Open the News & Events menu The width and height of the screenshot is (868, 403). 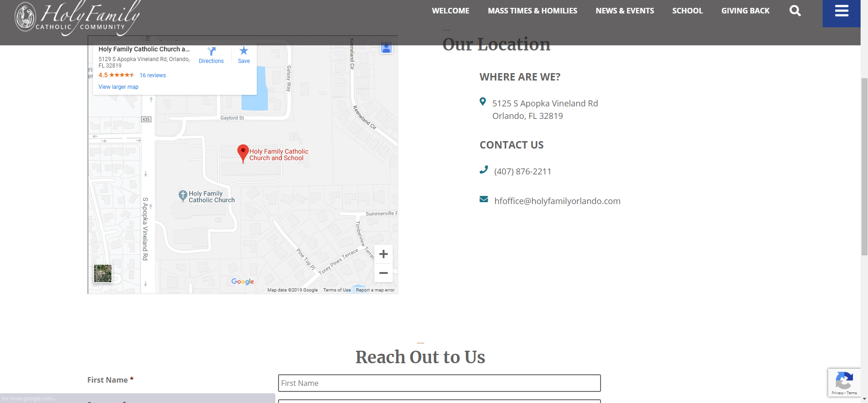coord(625,11)
